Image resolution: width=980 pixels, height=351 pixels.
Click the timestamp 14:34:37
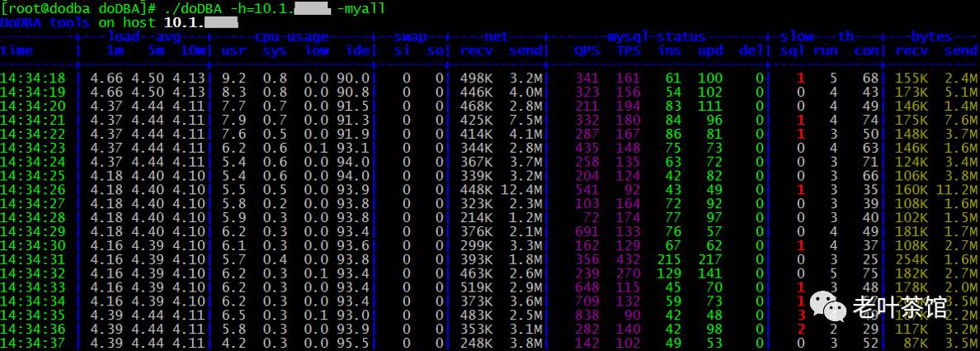pyautogui.click(x=32, y=342)
